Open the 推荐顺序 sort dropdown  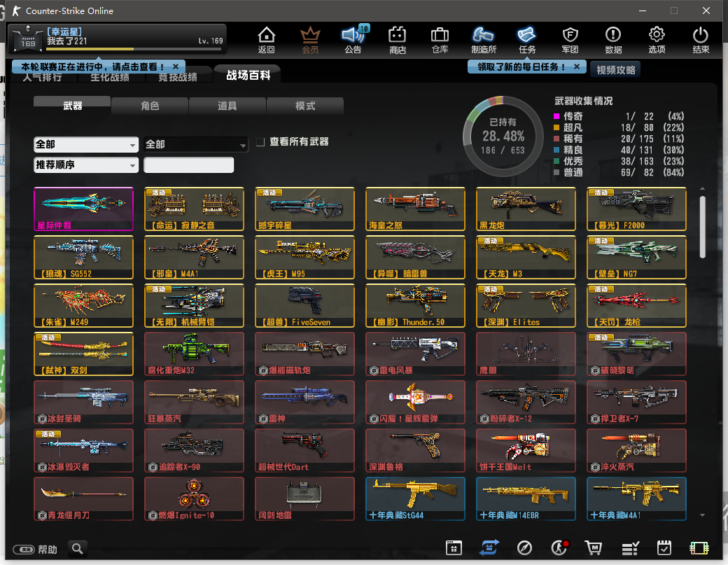86,165
